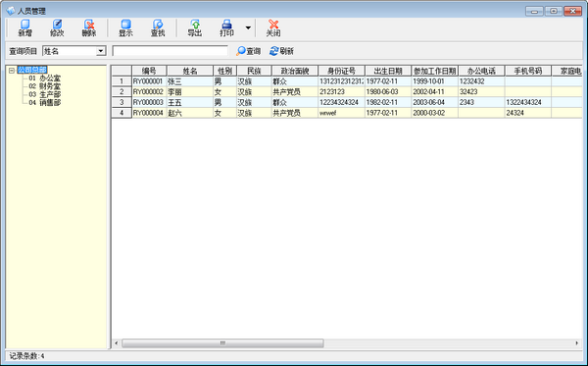Image resolution: width=588 pixels, height=366 pixels.
Task: Open the 查找 (Find) tool
Action: (158, 28)
